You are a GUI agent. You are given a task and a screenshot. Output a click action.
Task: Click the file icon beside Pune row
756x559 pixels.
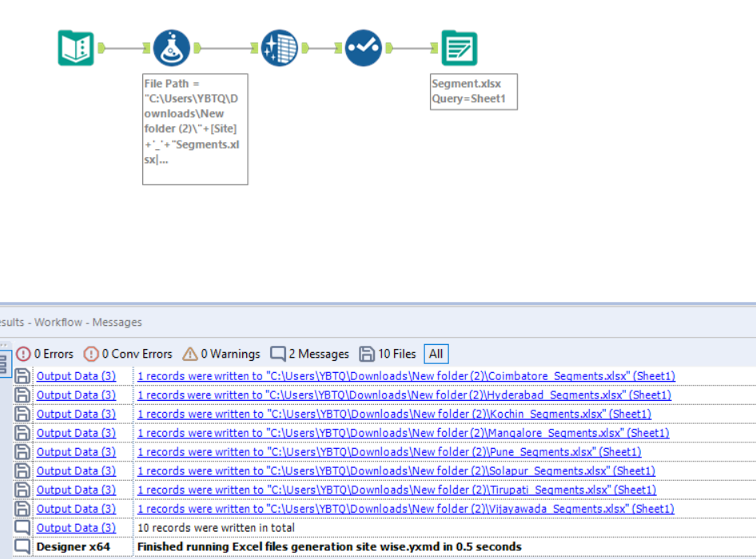tap(22, 452)
